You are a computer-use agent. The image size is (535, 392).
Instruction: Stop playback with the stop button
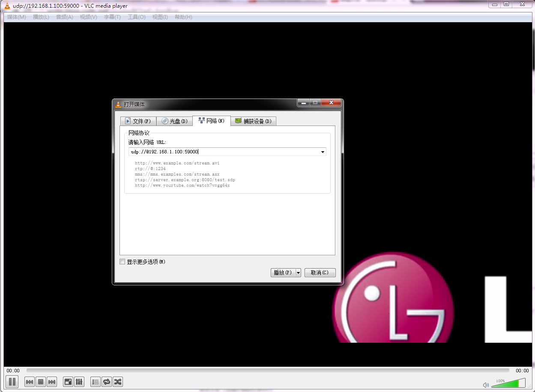(x=41, y=382)
